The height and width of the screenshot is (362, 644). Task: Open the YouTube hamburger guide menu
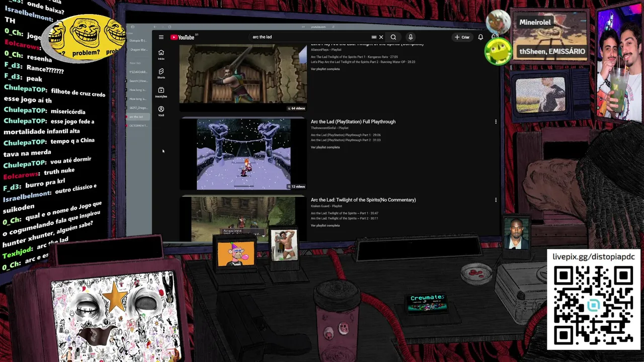(x=161, y=37)
